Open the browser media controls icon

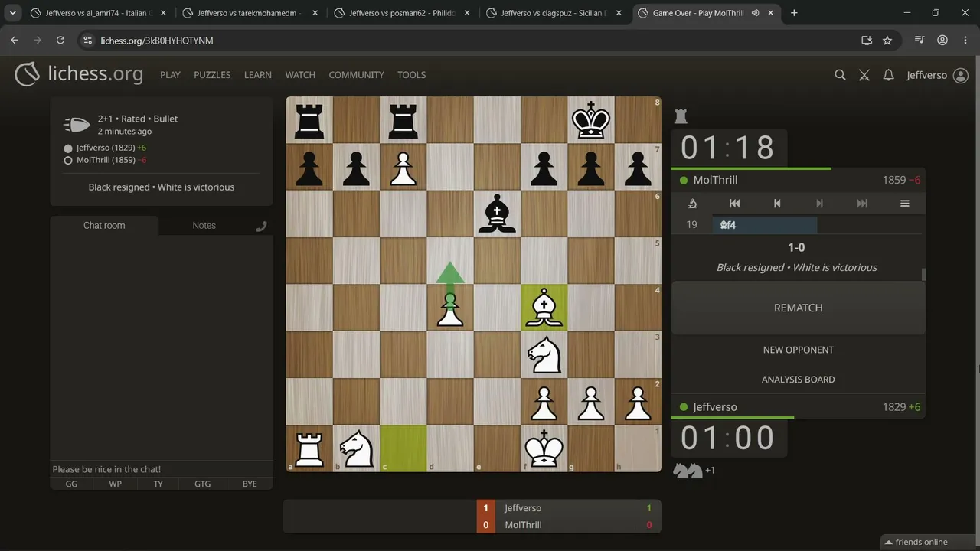[x=920, y=40]
